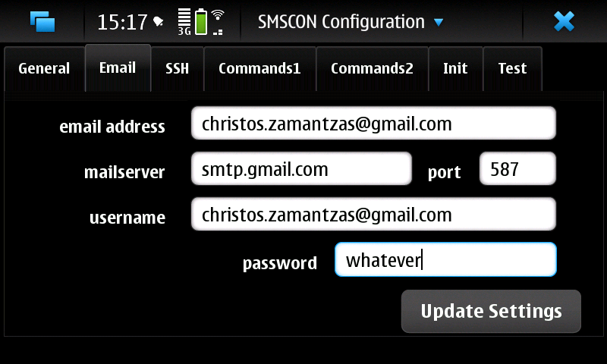The height and width of the screenshot is (364, 607).
Task: Expand the SMSCON Configuration title menu arrow
Action: tap(439, 23)
